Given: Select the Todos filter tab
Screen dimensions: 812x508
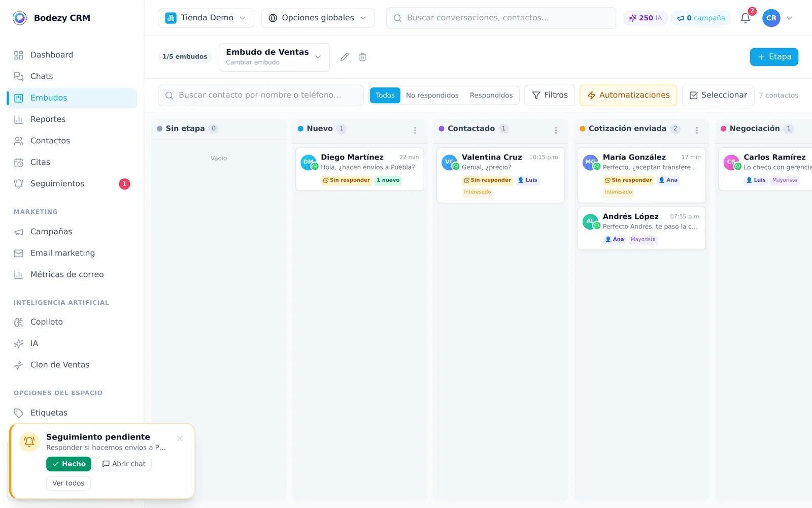Looking at the screenshot, I should pos(385,96).
